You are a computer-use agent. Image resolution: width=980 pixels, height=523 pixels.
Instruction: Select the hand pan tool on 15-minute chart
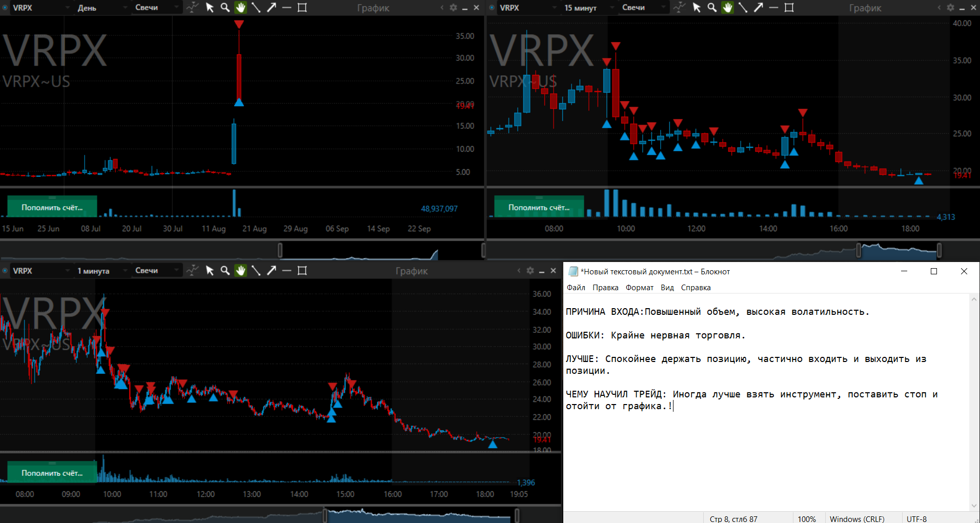coord(727,7)
